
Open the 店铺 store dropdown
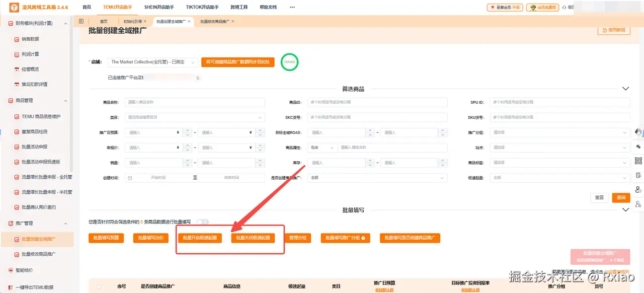153,62
